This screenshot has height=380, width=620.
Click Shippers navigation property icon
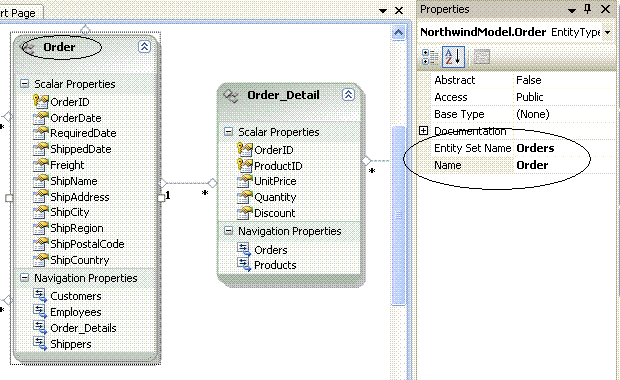pyautogui.click(x=40, y=343)
